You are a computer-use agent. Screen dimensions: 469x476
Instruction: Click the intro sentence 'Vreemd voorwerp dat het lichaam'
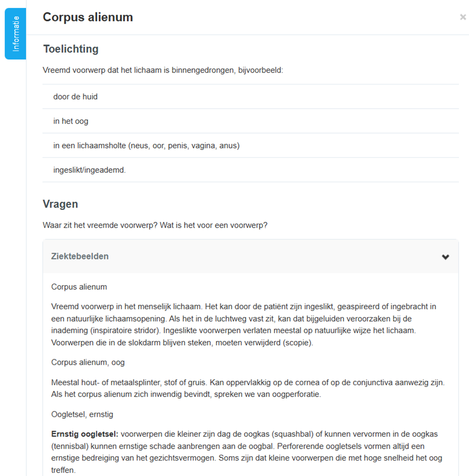[x=163, y=70]
